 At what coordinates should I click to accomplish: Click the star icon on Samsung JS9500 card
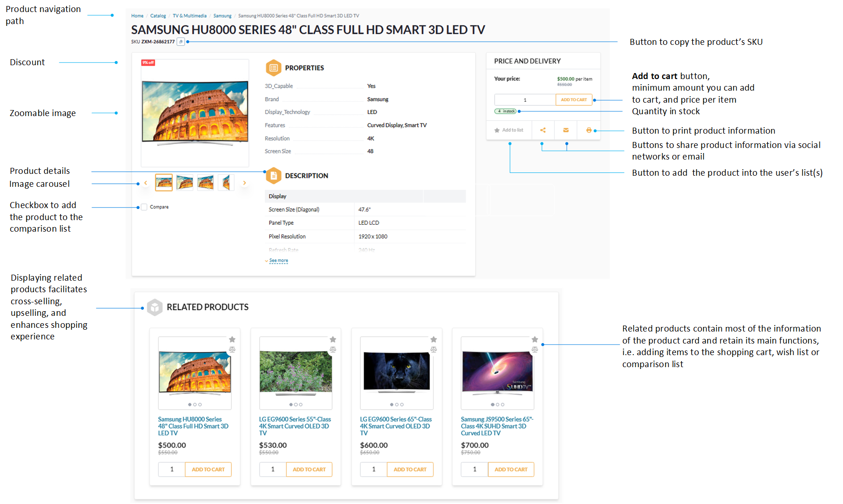click(535, 339)
